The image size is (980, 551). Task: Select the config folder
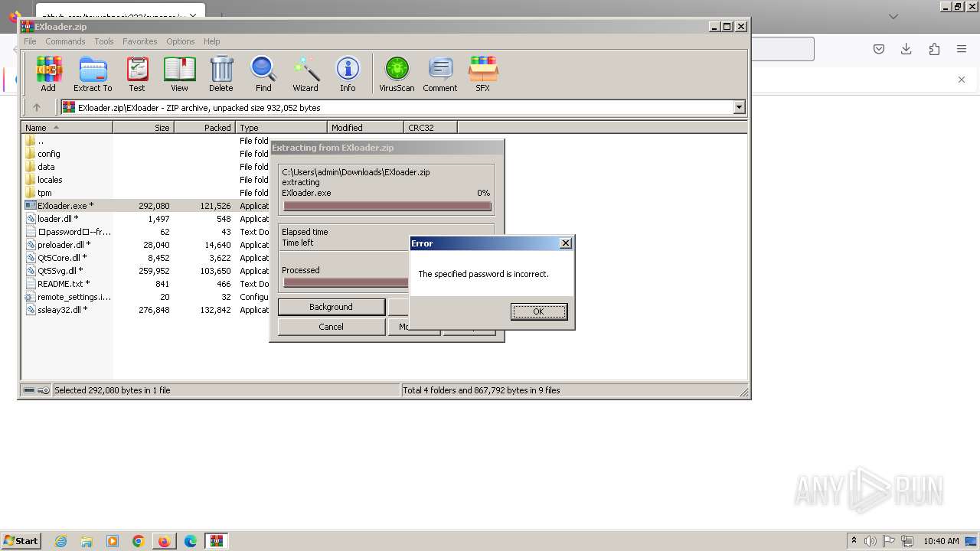(x=49, y=154)
